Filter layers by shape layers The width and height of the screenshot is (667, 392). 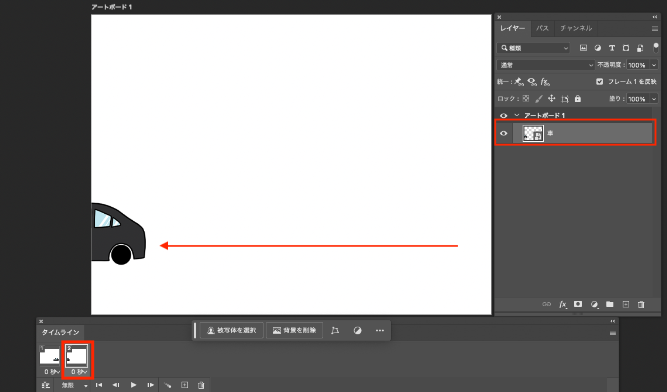point(626,48)
